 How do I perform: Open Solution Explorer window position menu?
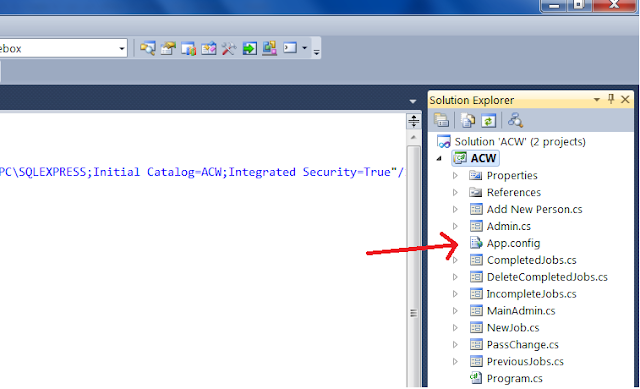[x=597, y=99]
